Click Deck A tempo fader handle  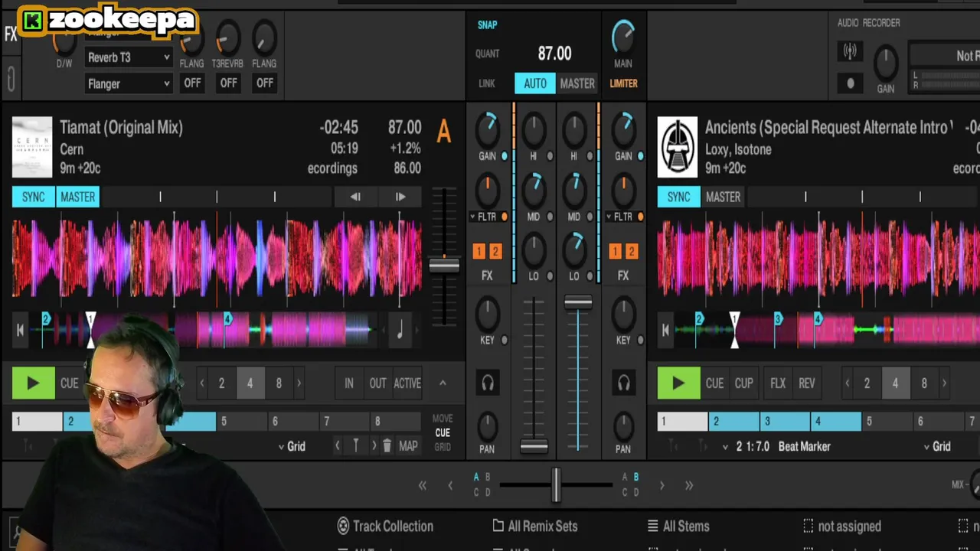(443, 266)
